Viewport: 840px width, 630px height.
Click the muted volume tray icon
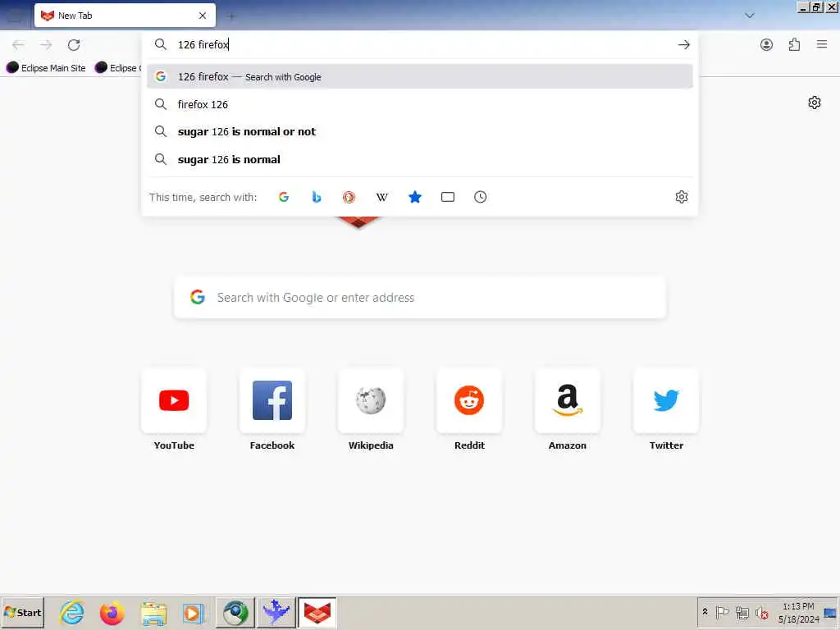point(761,612)
